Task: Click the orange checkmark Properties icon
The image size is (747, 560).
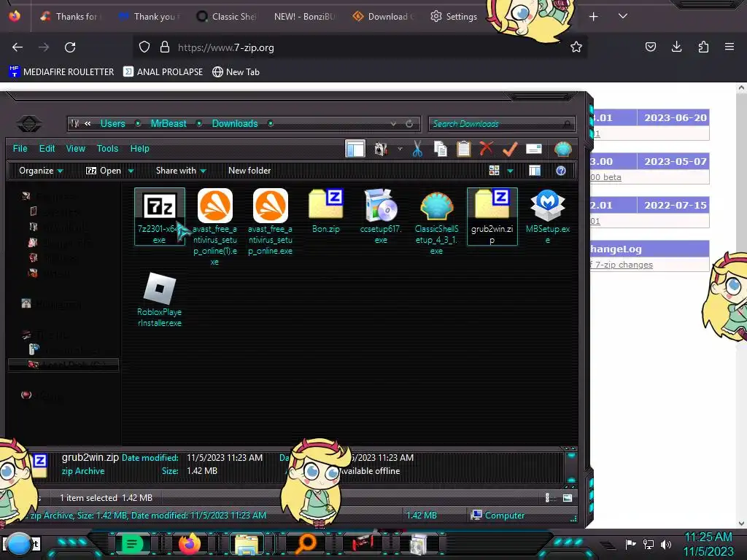Action: [x=510, y=149]
